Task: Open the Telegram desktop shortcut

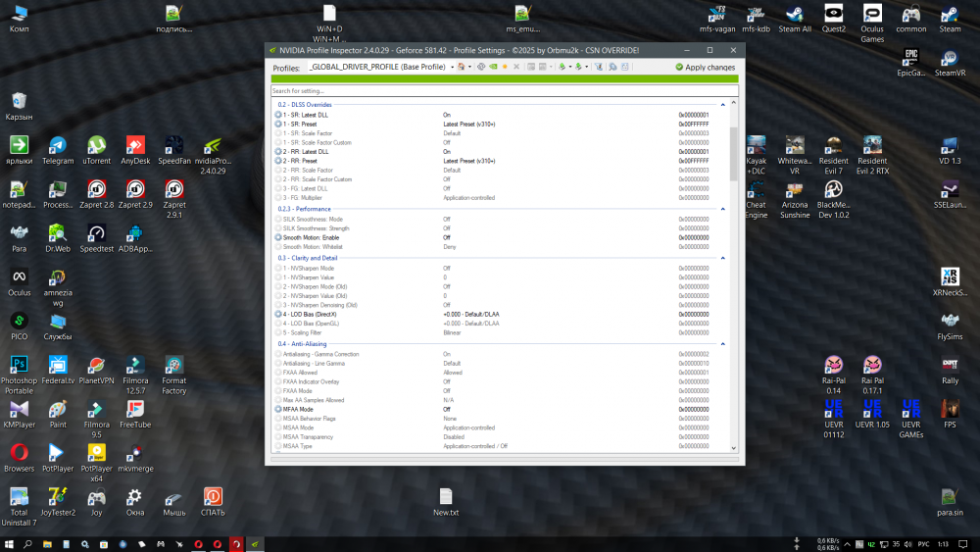Action: [x=58, y=151]
